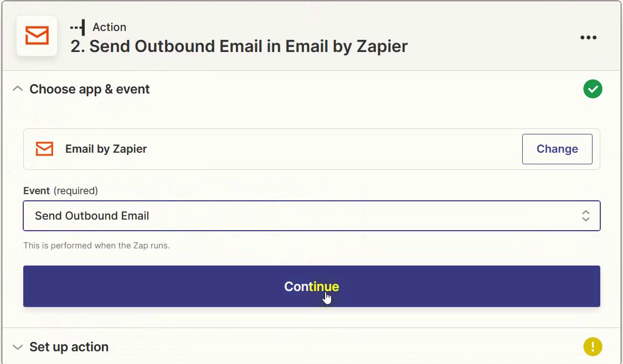
Task: Click the Change app button
Action: click(x=557, y=149)
